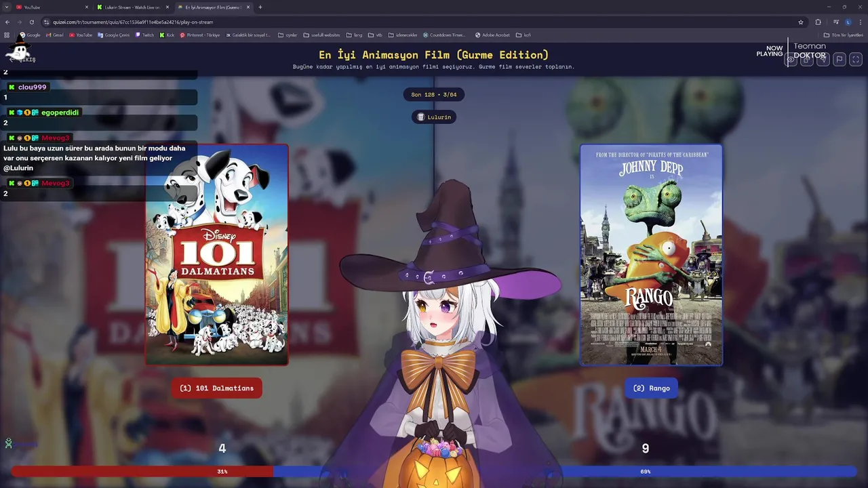868x488 pixels.
Task: Click the flag report icon
Action: click(840, 60)
